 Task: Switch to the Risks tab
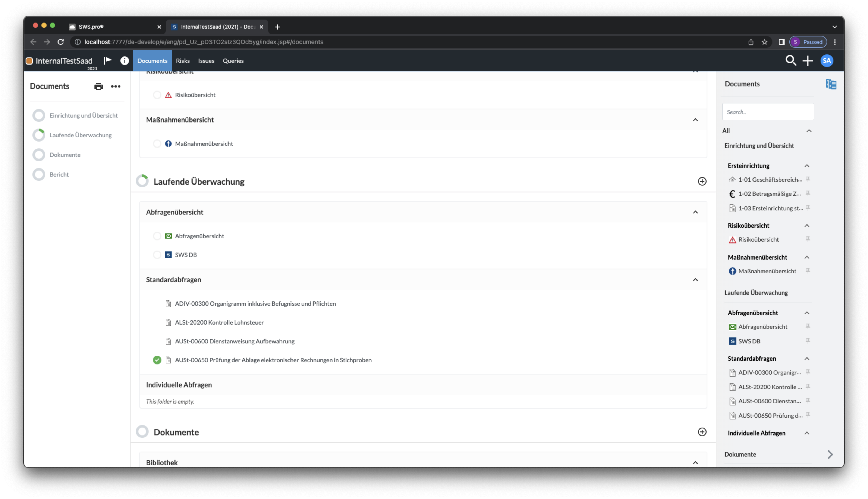pyautogui.click(x=183, y=61)
